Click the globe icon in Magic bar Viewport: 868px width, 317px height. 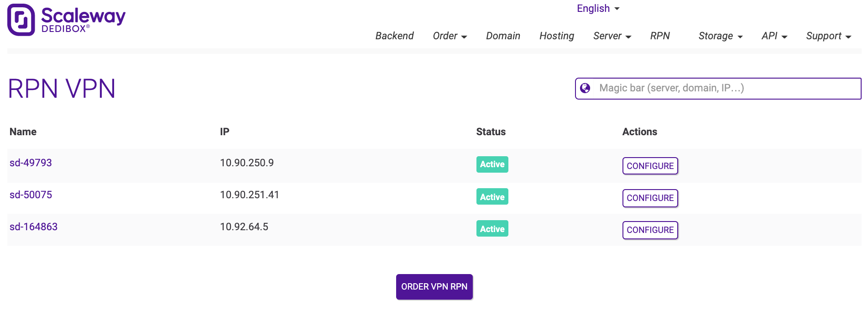585,88
